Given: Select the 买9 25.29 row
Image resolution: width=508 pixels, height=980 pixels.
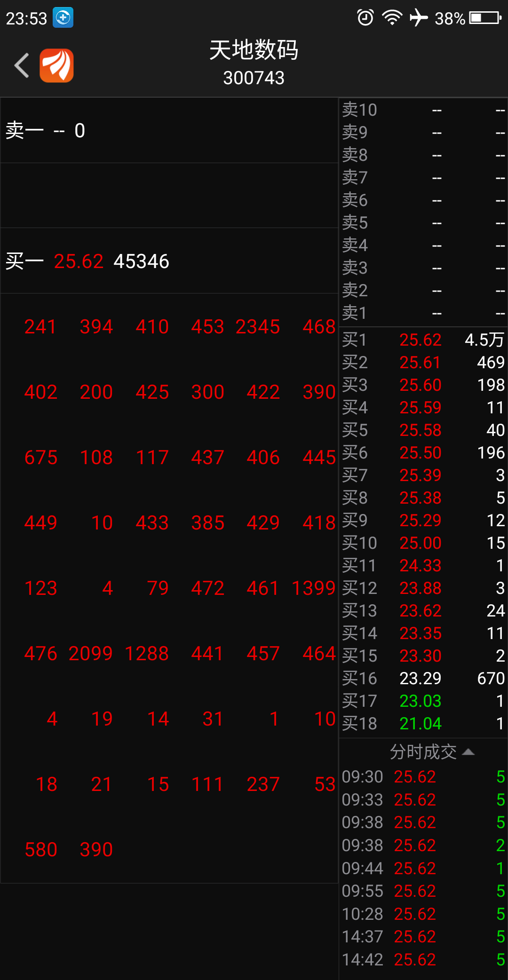Looking at the screenshot, I should tap(423, 520).
